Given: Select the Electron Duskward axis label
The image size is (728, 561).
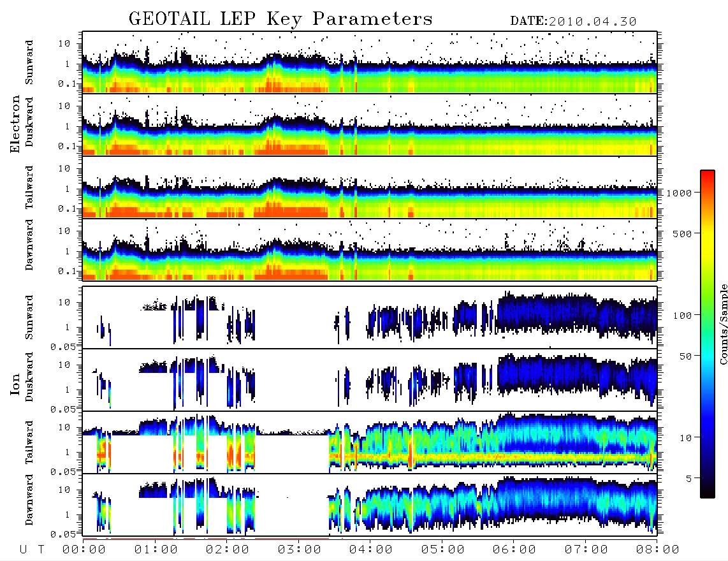Looking at the screenshot, I should (29, 122).
